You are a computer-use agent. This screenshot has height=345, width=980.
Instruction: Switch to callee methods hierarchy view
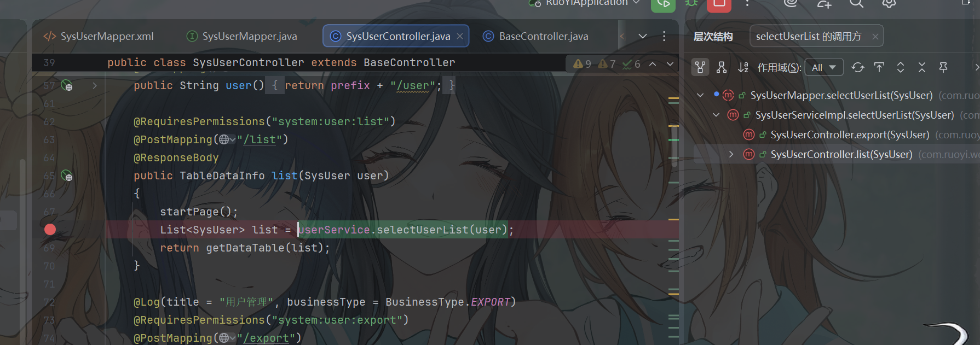pyautogui.click(x=722, y=67)
